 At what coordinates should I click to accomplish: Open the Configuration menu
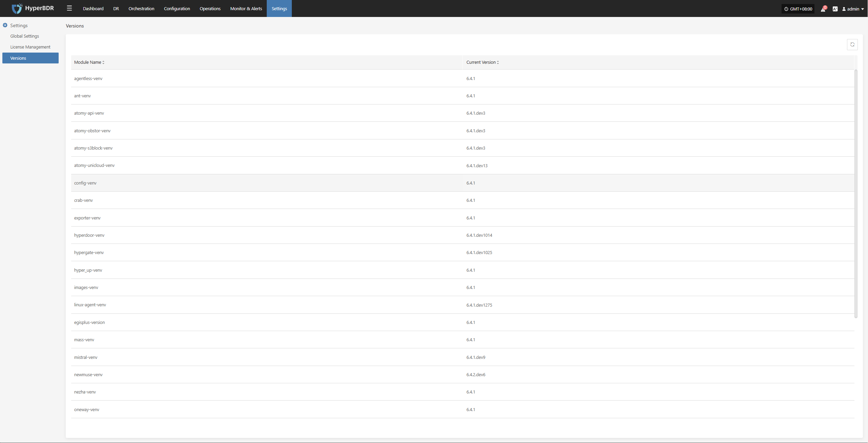(177, 8)
